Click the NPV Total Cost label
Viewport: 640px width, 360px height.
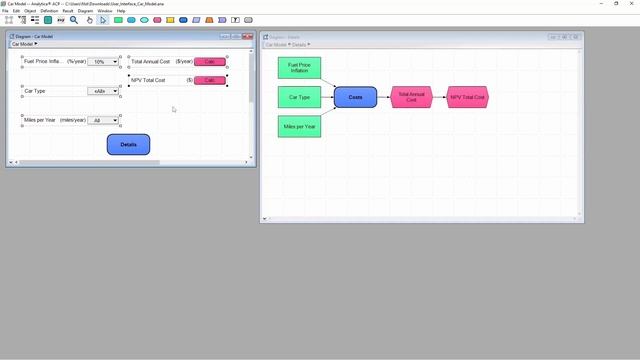[148, 80]
